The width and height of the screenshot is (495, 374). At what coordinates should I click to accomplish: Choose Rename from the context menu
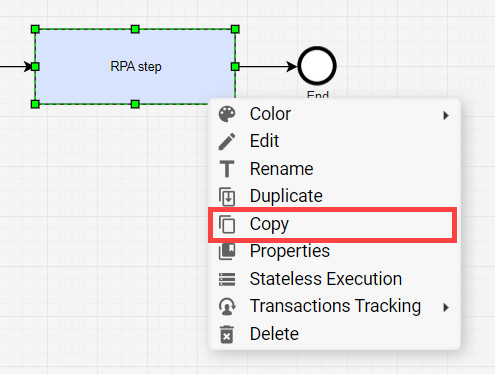tap(335, 169)
